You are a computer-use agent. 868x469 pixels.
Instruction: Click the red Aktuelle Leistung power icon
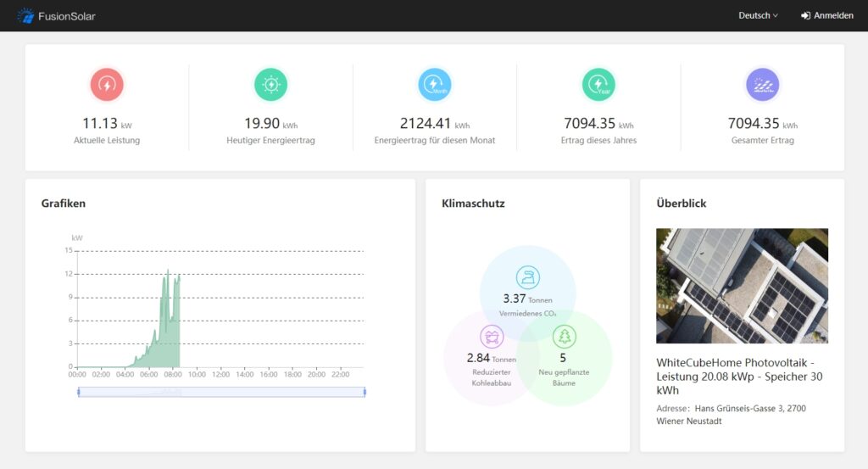(x=107, y=84)
